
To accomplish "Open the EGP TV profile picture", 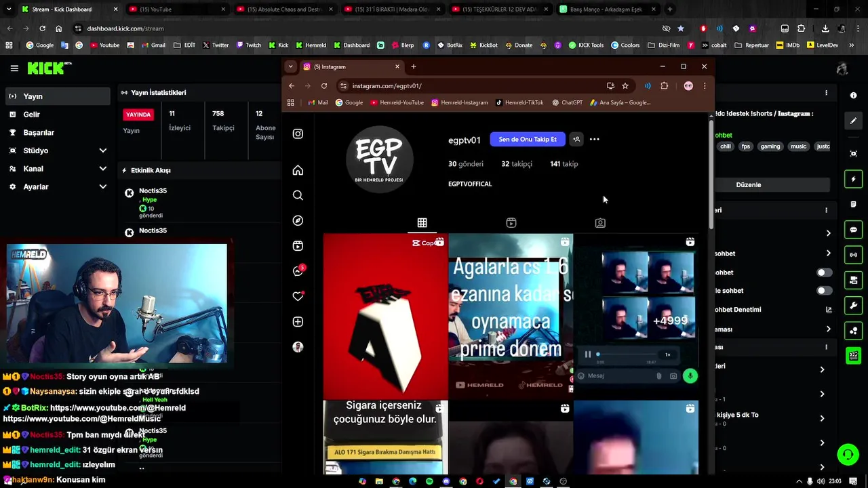I will pyautogui.click(x=380, y=159).
